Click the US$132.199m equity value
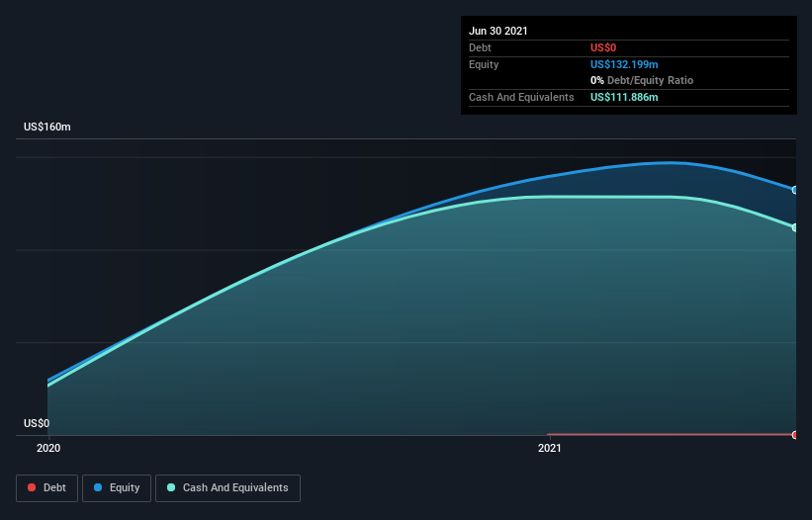 [x=624, y=64]
